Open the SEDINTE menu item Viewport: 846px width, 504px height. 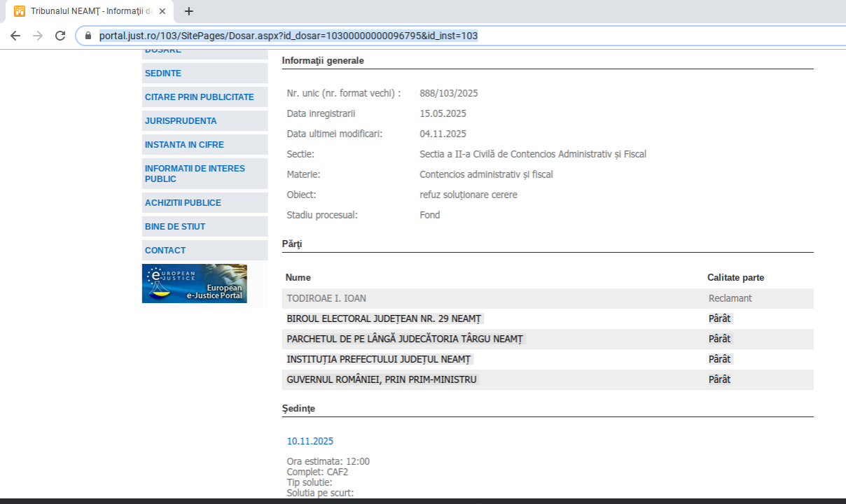(163, 73)
